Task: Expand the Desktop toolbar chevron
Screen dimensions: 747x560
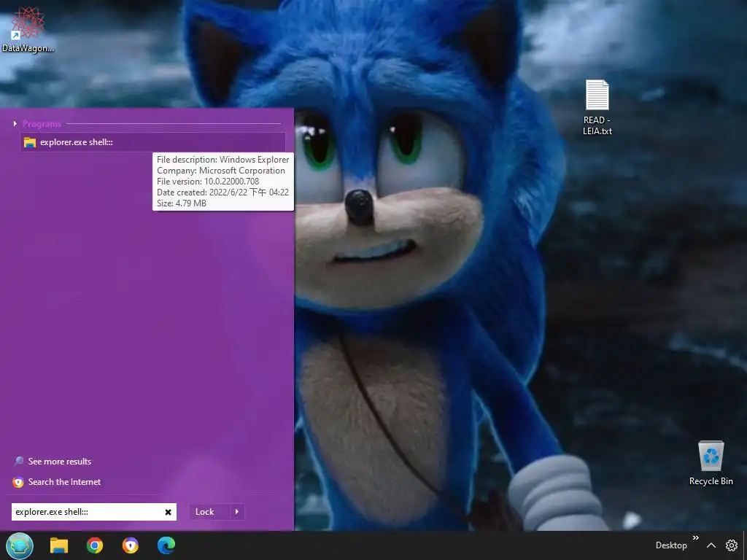Action: pos(695,537)
